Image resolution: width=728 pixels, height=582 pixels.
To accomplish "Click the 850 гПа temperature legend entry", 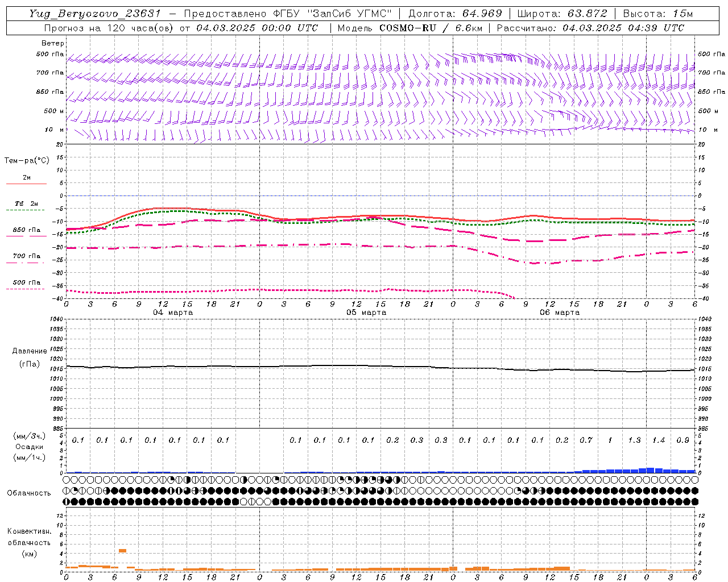I will [26, 232].
